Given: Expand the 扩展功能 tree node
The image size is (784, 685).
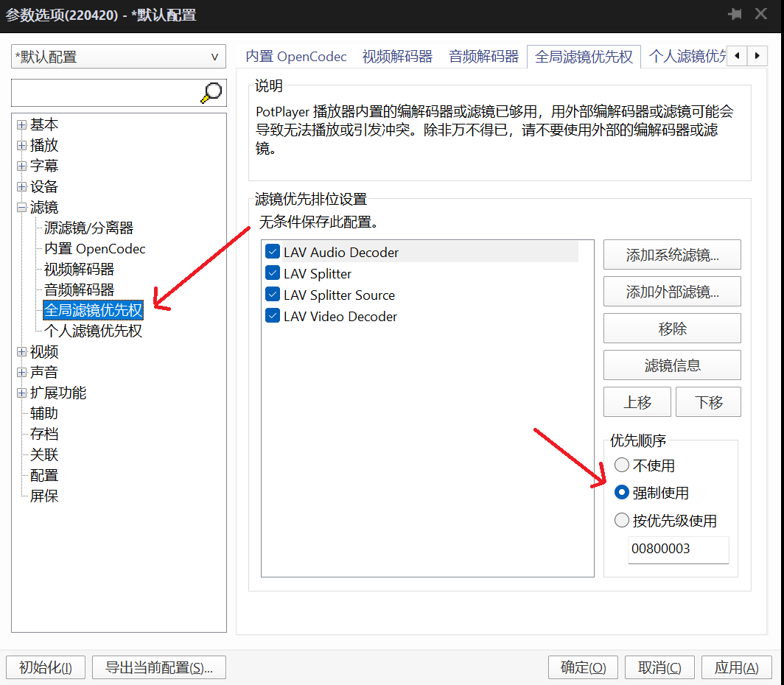Looking at the screenshot, I should (21, 393).
